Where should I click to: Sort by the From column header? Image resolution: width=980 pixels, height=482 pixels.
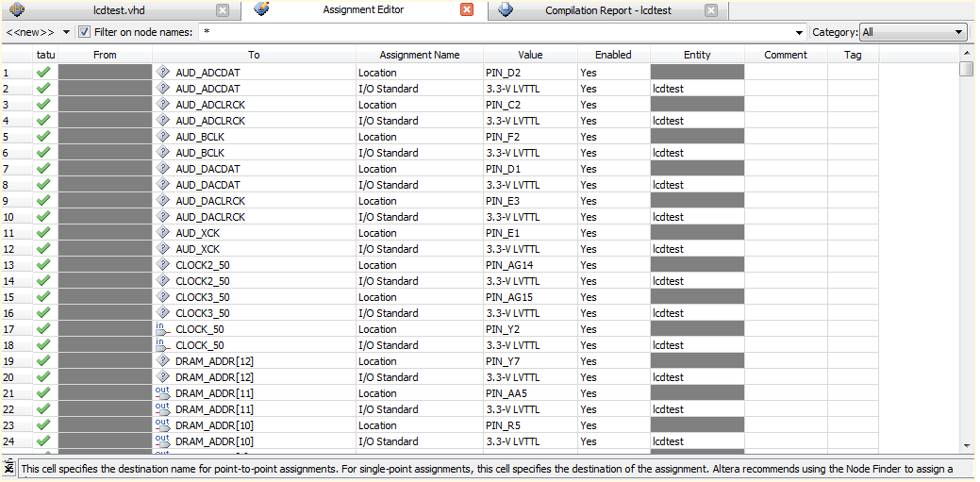coord(105,55)
